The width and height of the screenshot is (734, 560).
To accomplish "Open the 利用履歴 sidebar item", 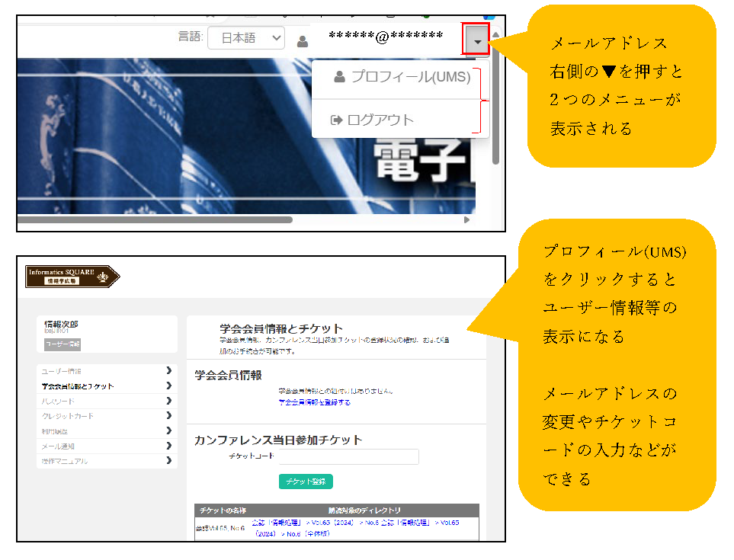I will pyautogui.click(x=55, y=431).
